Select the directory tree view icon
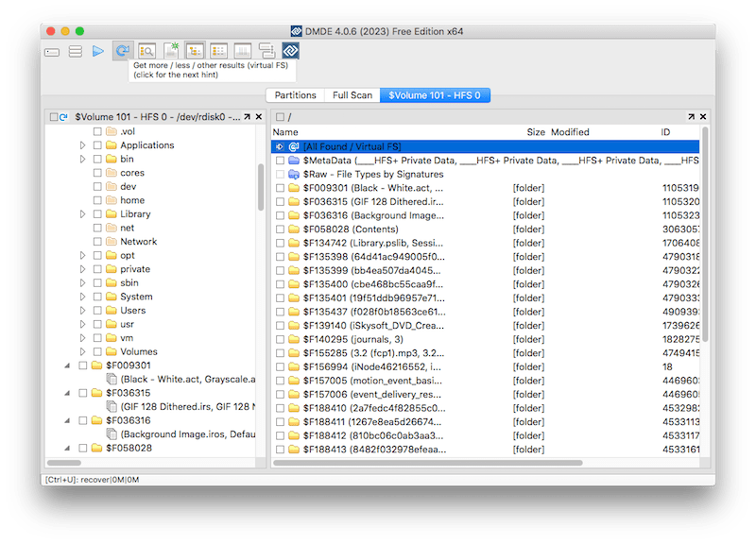 [x=196, y=52]
